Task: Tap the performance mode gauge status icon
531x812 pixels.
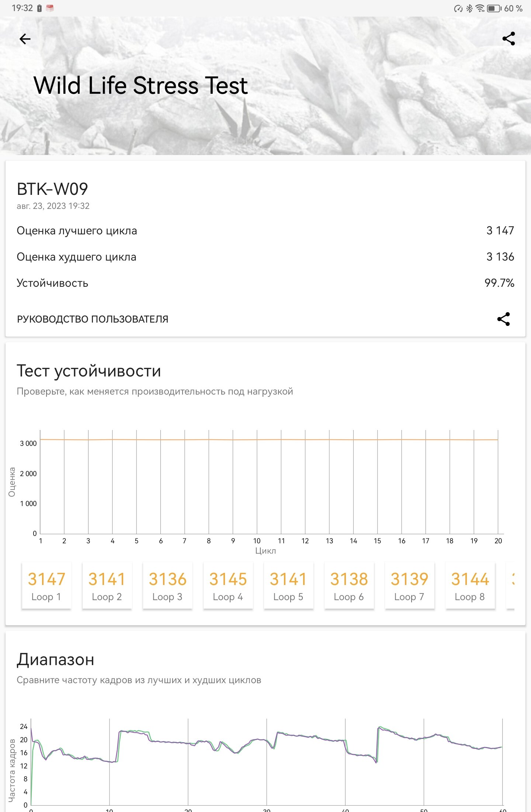Action: 458,8
